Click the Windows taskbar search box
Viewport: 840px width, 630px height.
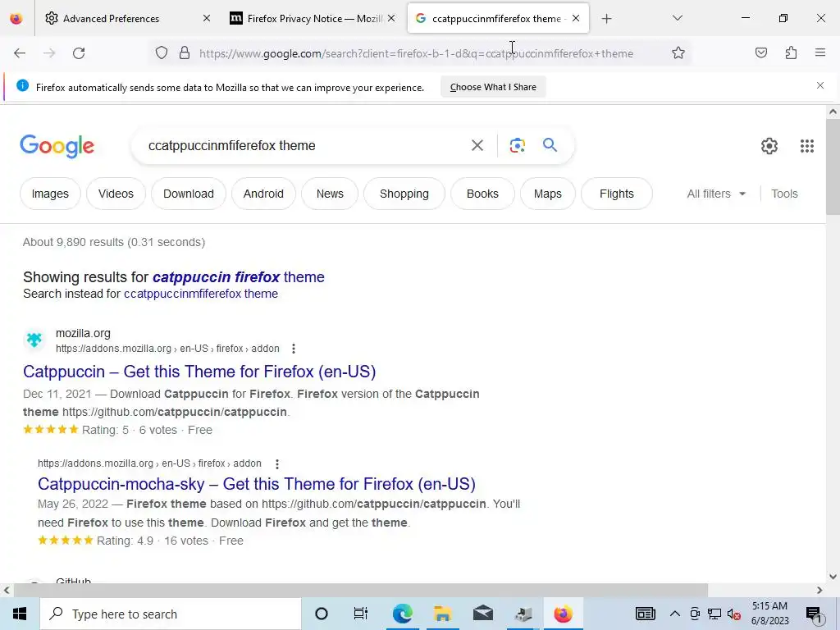pyautogui.click(x=171, y=614)
